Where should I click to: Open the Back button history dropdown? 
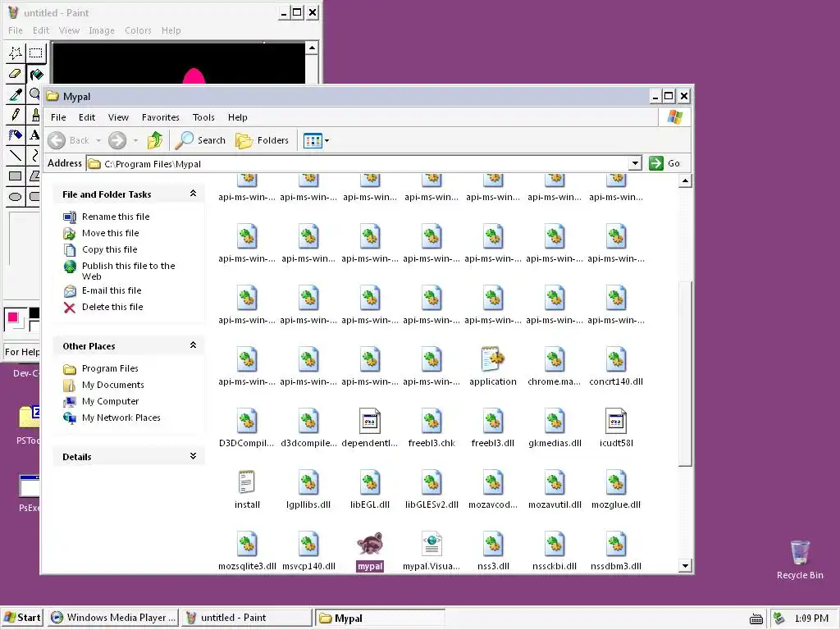point(98,141)
